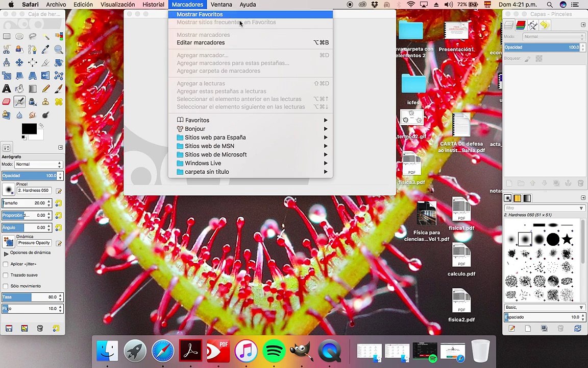
Task: Select the Rectangle Select tool in GIMP toolbox
Action: [6, 36]
